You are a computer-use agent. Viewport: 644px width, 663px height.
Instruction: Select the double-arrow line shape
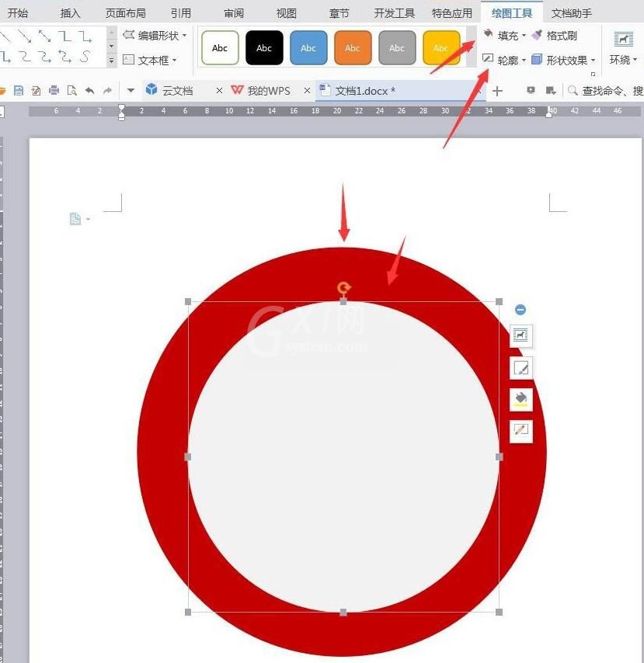coord(44,36)
